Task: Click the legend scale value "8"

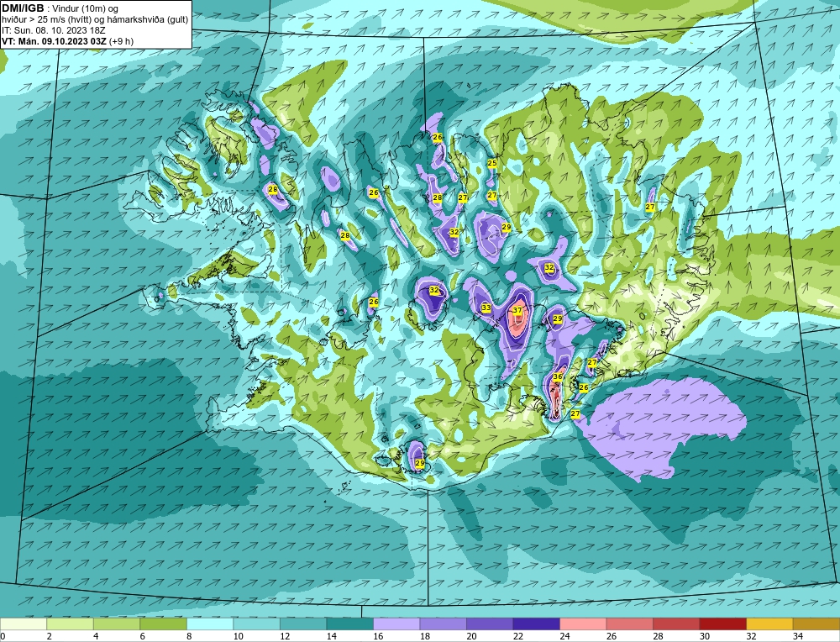Action: tap(187, 636)
